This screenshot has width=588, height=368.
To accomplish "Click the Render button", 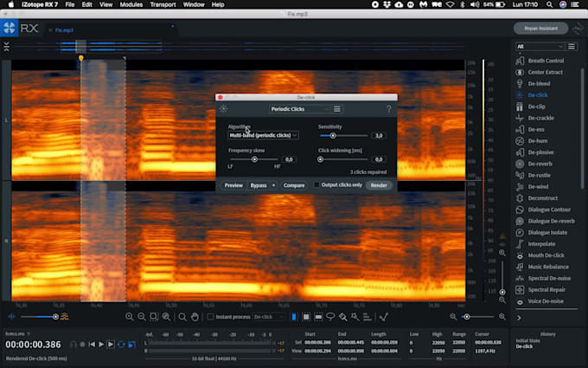I will click(379, 185).
